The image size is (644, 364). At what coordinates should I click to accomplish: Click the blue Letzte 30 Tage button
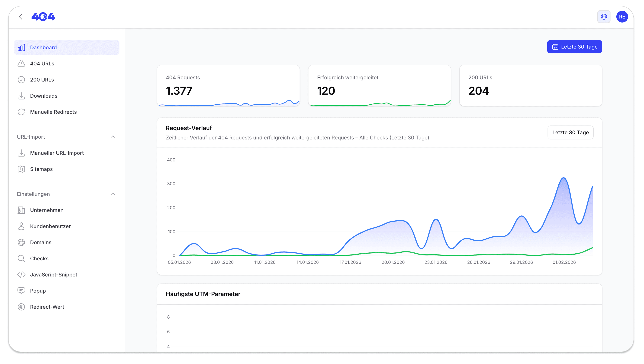tap(574, 47)
